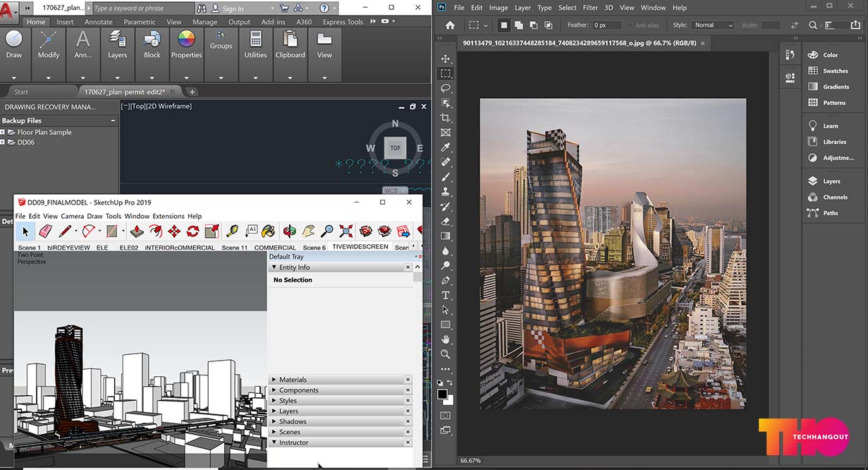Image resolution: width=868 pixels, height=470 pixels.
Task: Select the Move tool in Photoshop
Action: 446,59
